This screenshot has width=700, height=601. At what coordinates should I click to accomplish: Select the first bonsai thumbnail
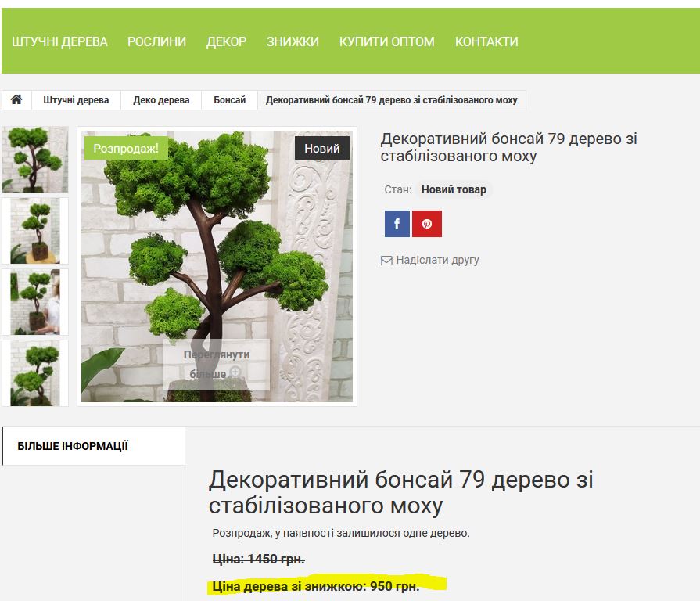pos(36,159)
